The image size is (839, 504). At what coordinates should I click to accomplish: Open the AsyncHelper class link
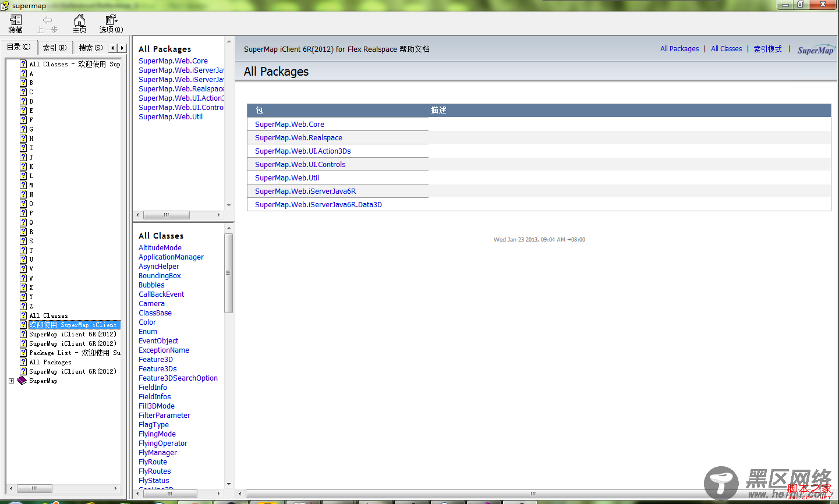pyautogui.click(x=159, y=267)
